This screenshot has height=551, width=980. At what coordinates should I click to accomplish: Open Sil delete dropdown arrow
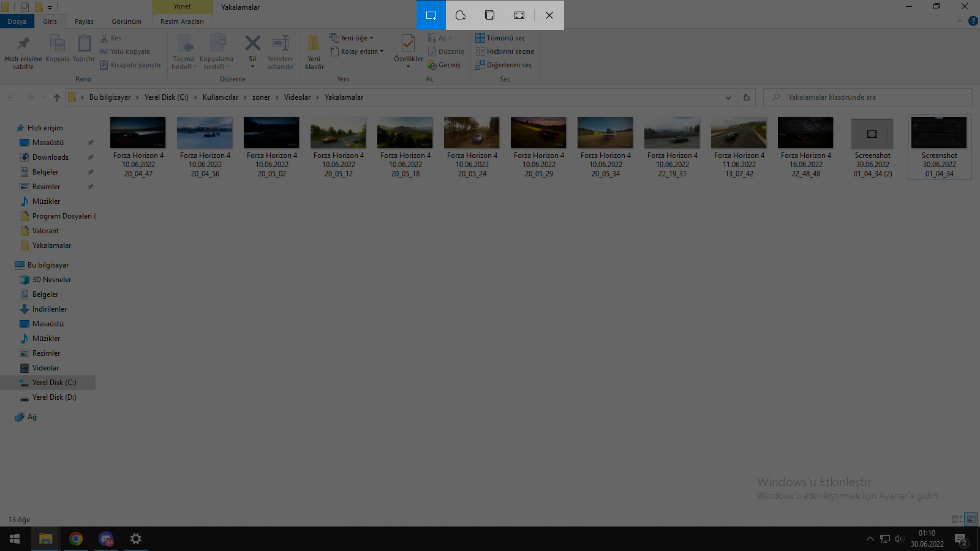[x=252, y=66]
